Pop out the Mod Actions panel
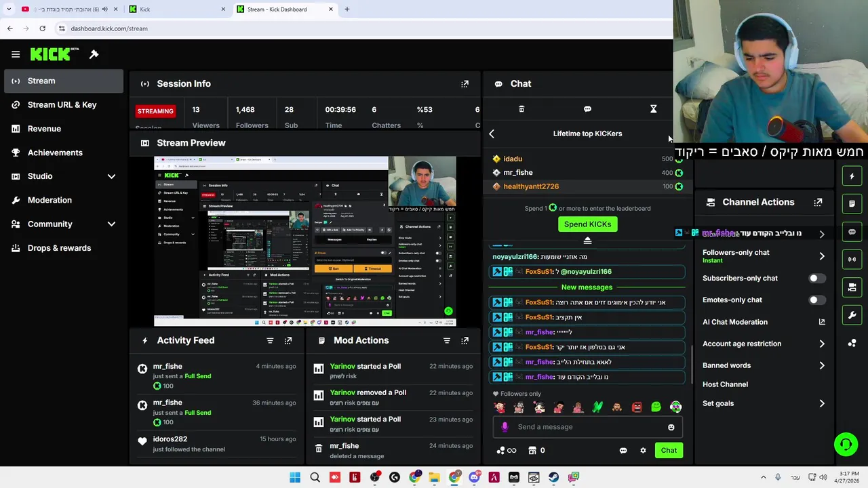Screen dimensions: 868x488 [x=465, y=340]
